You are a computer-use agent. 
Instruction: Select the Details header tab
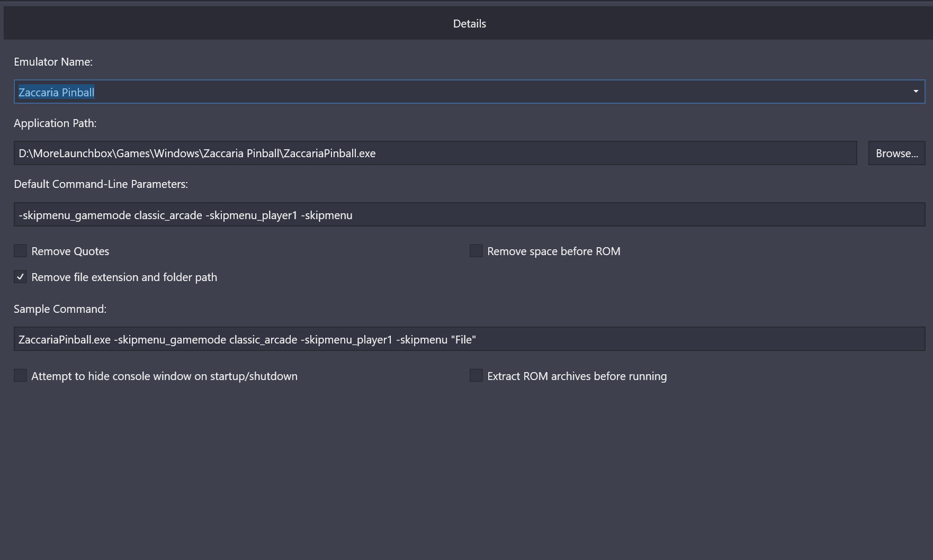pos(469,24)
